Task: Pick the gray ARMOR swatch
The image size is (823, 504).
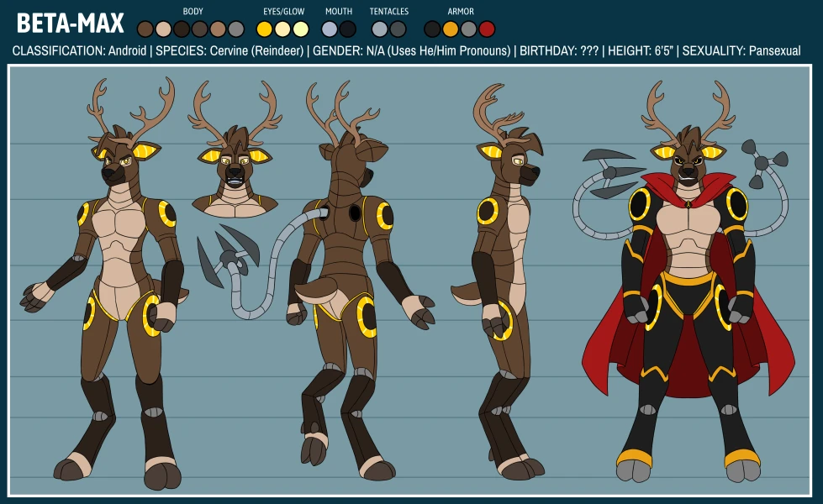Action: 469,29
